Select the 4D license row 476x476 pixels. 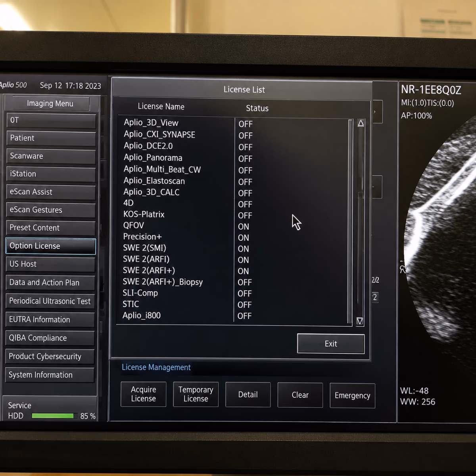(234, 203)
